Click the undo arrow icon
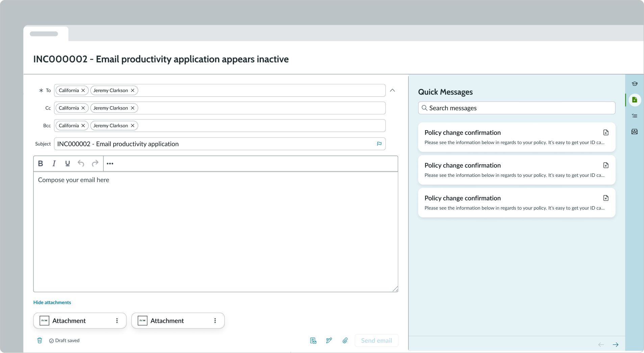 [81, 164]
